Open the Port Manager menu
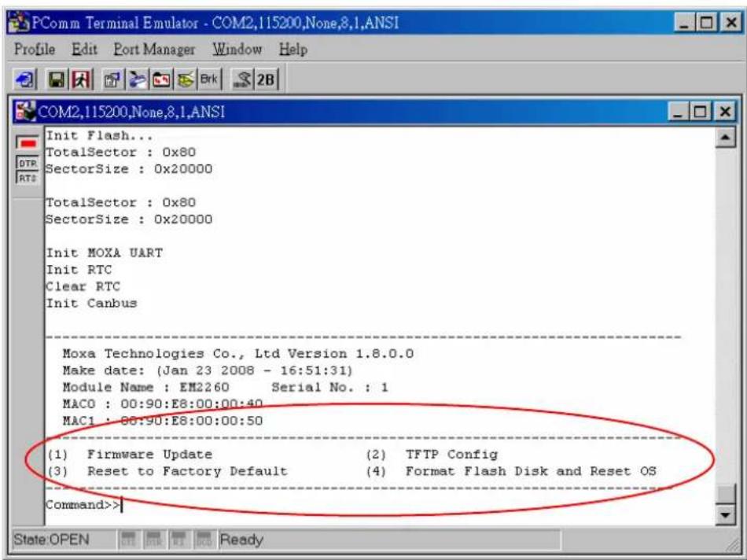 tap(154, 49)
